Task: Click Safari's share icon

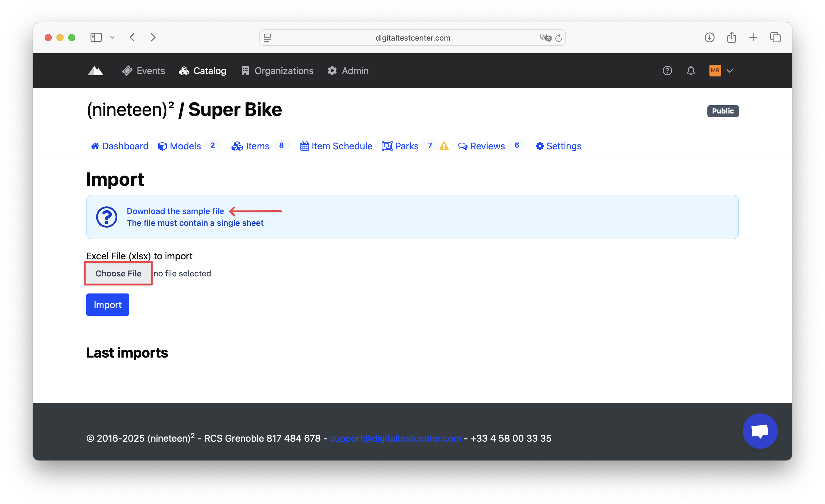Action: [731, 38]
